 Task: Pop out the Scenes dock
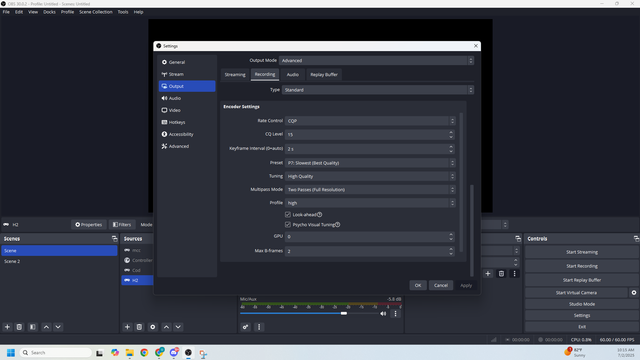coord(114,239)
